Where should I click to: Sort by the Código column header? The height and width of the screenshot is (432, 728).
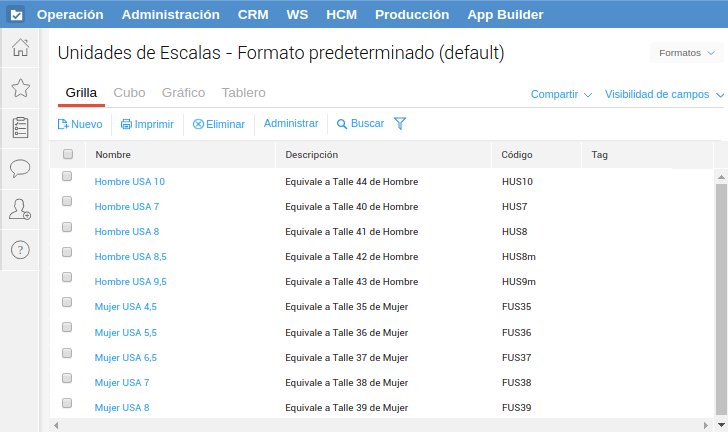click(518, 155)
